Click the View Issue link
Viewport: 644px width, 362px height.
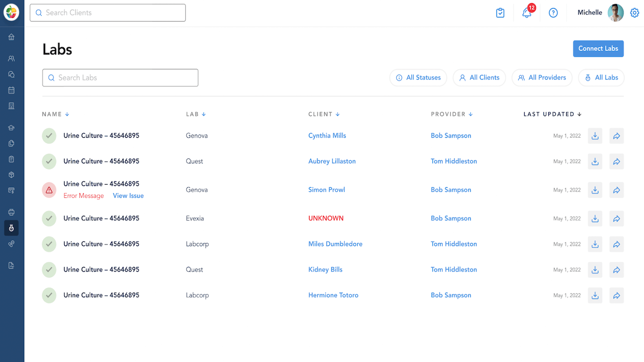click(x=128, y=196)
